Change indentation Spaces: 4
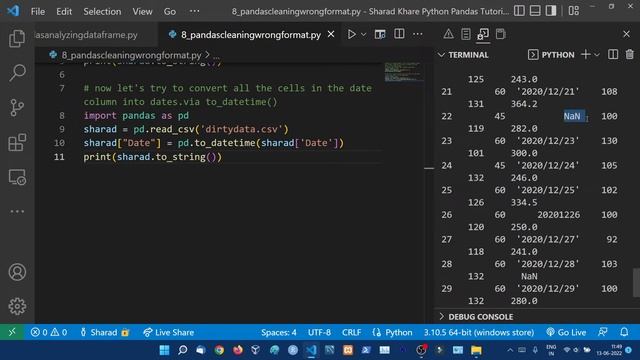640x360 pixels. pos(279,332)
